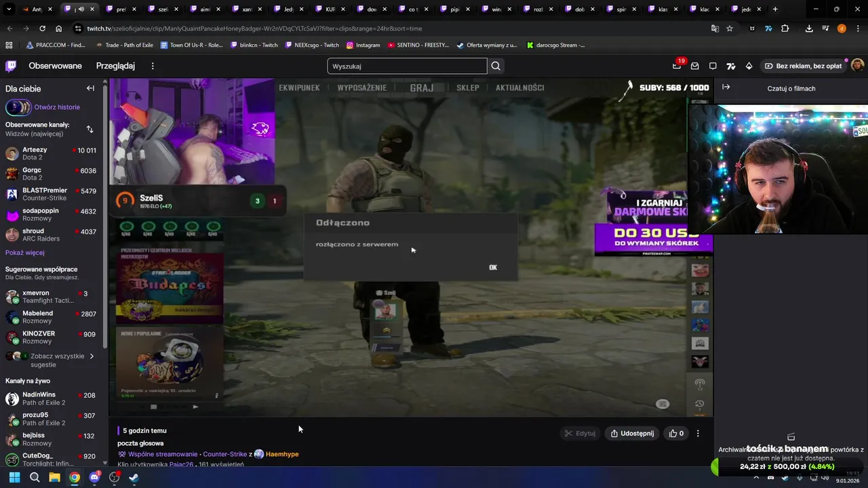Open a new Chrome tab with plus button
This screenshot has width=868, height=488.
(775, 9)
